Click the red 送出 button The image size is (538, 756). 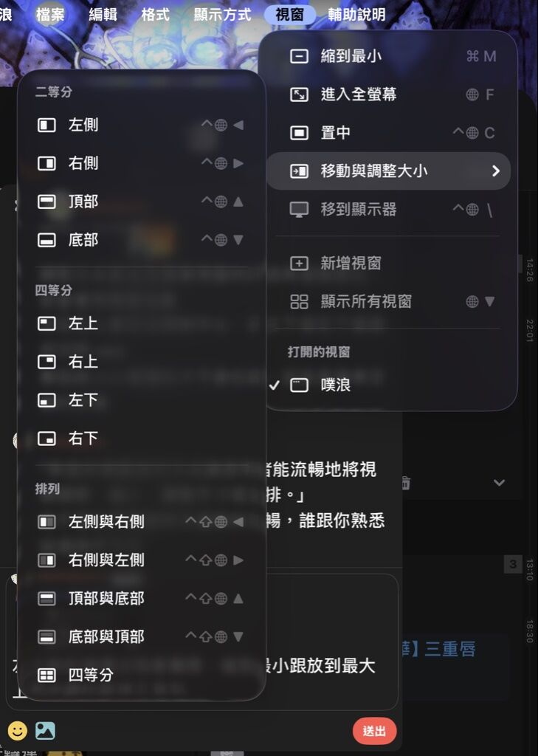pyautogui.click(x=375, y=731)
